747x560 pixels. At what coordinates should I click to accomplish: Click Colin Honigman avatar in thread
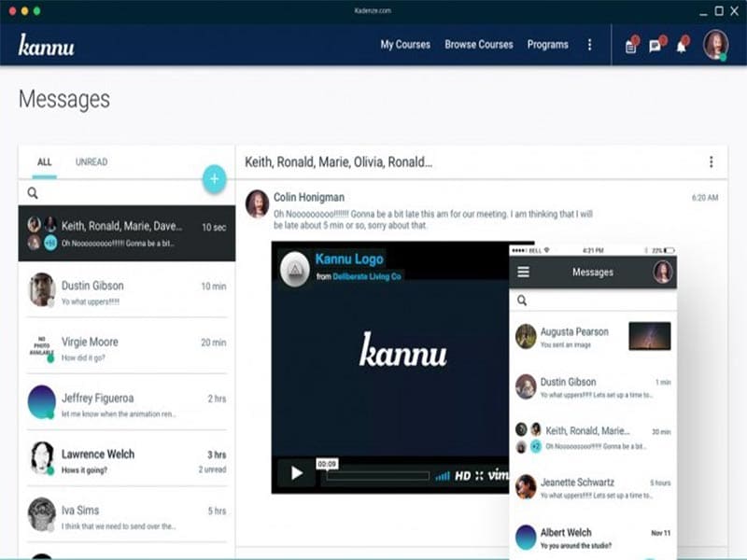click(x=258, y=203)
